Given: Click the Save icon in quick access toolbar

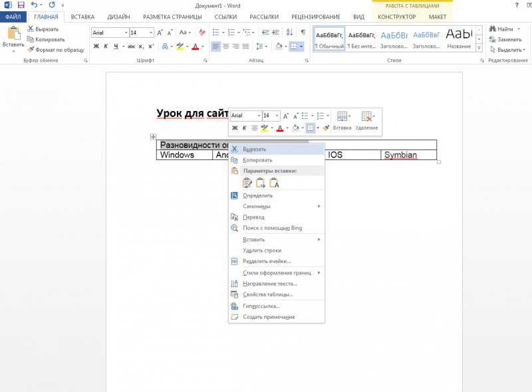Looking at the screenshot, I should (x=21, y=5).
